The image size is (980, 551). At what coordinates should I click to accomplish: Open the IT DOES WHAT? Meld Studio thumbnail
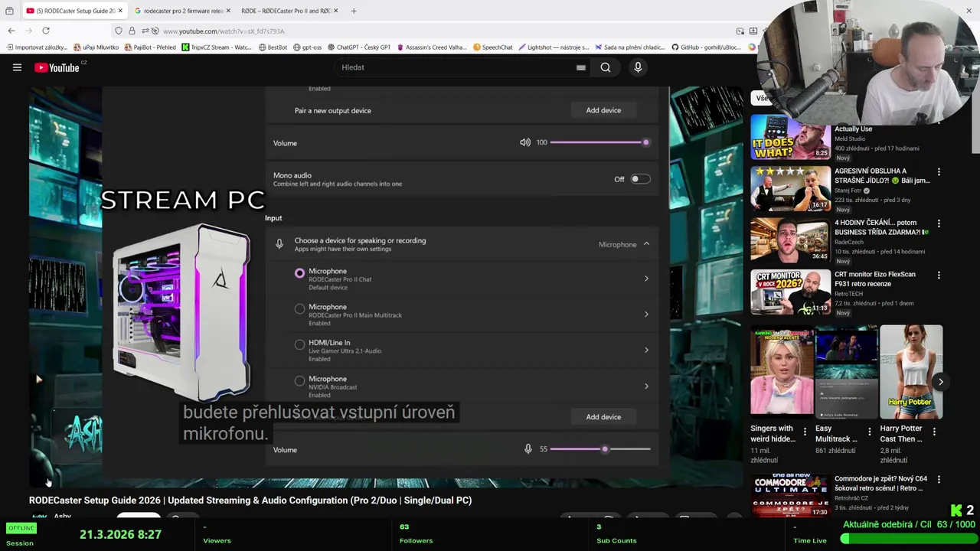pos(790,137)
